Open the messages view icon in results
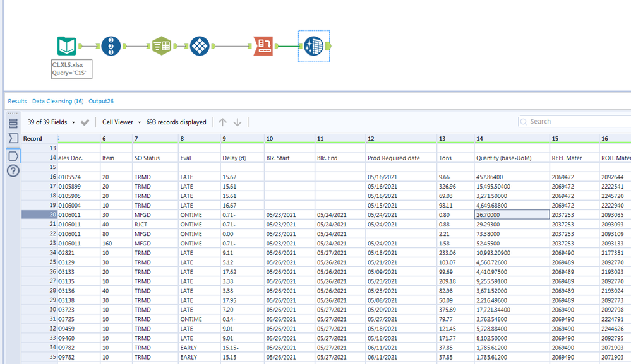The image size is (631, 364). point(13,124)
